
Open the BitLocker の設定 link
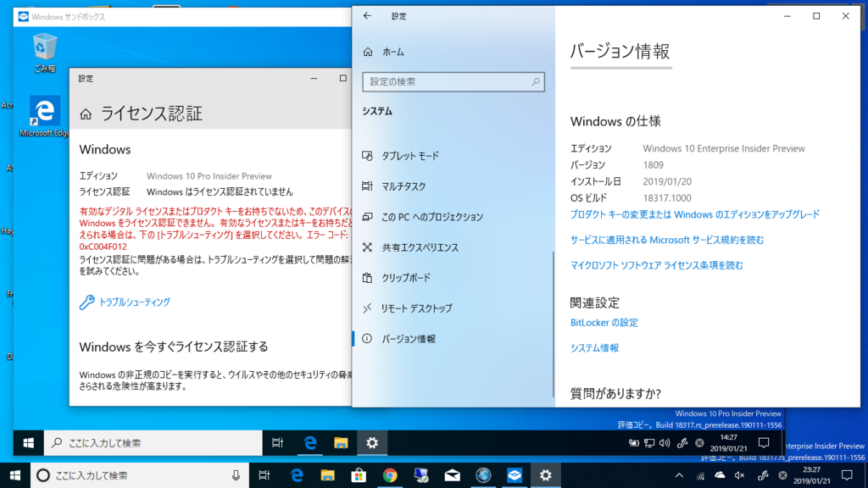tap(604, 323)
